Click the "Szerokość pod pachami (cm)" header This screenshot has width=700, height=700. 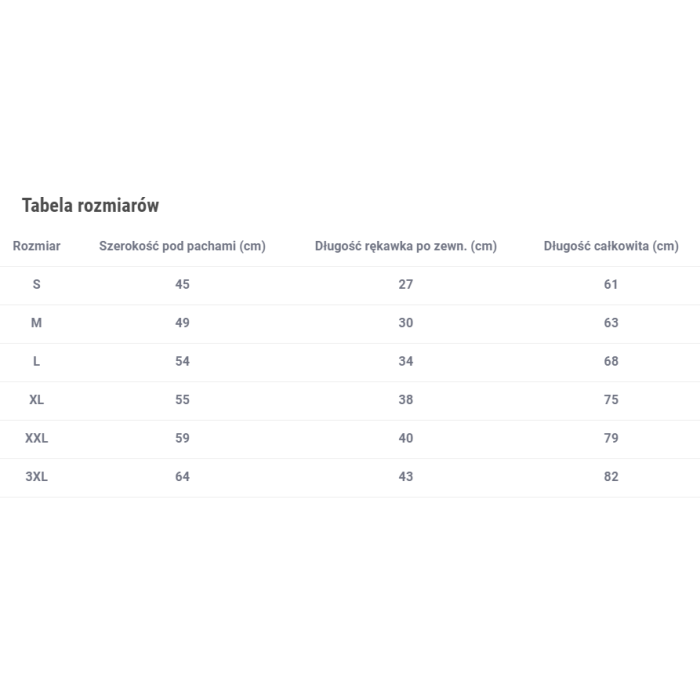[x=182, y=246]
